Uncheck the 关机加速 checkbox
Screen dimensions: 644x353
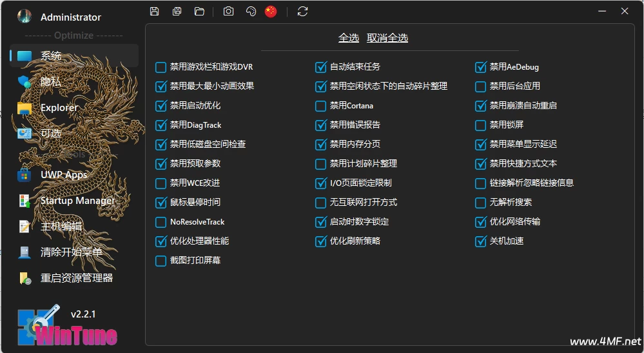pos(480,241)
